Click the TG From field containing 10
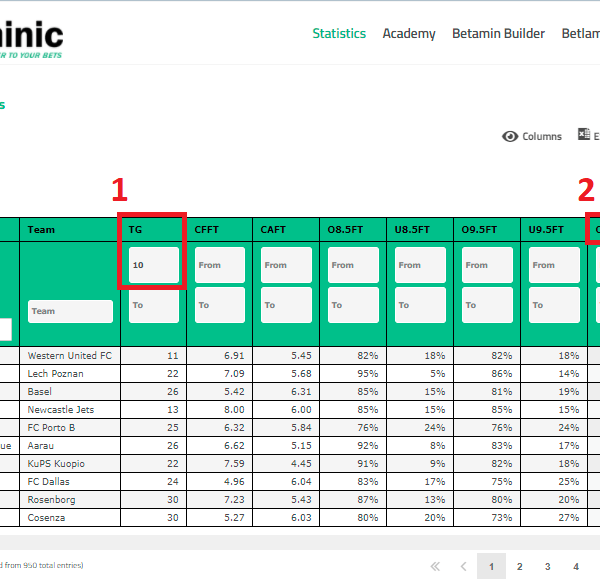600x584 pixels. point(154,265)
